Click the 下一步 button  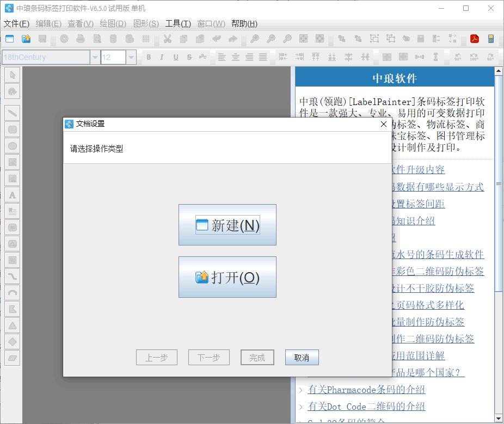point(209,358)
